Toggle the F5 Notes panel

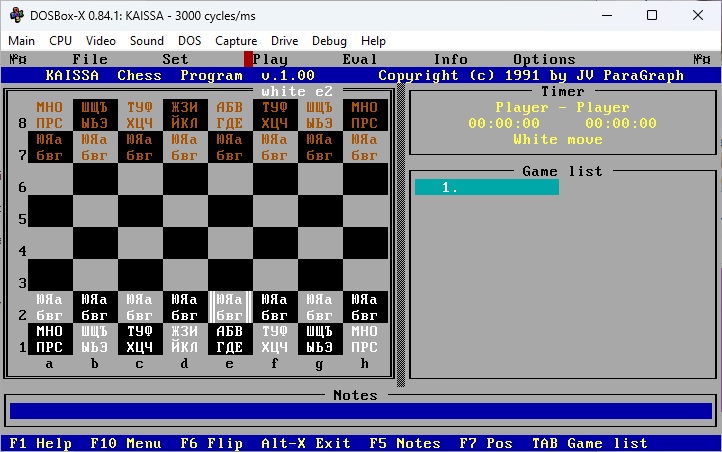[x=405, y=443]
